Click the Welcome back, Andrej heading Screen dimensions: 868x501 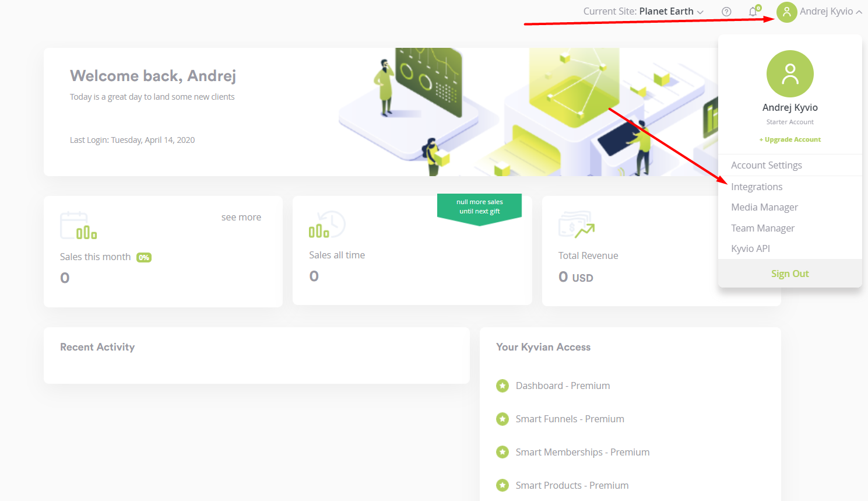coord(153,76)
